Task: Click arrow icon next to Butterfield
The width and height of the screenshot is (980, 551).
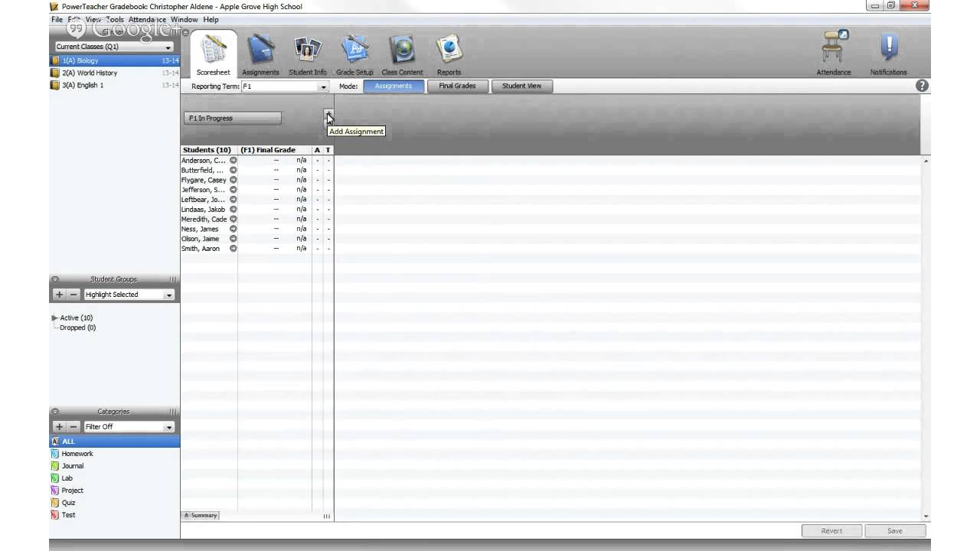Action: point(234,170)
